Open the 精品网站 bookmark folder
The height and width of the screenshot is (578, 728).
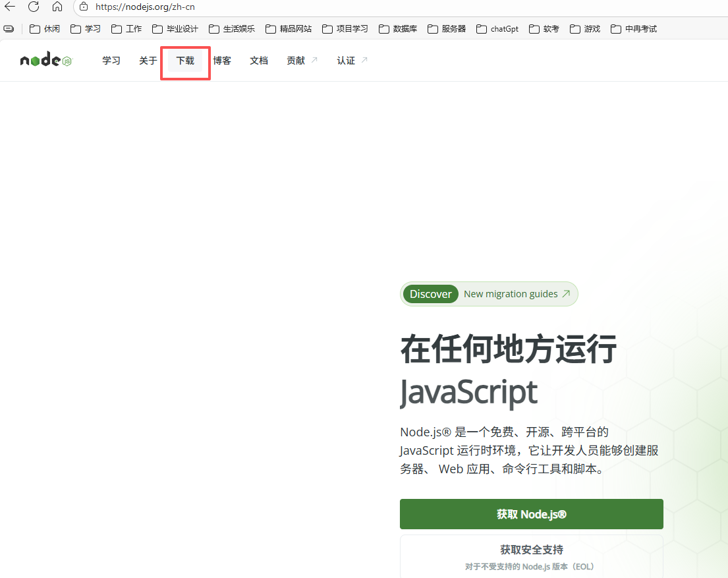tap(289, 29)
